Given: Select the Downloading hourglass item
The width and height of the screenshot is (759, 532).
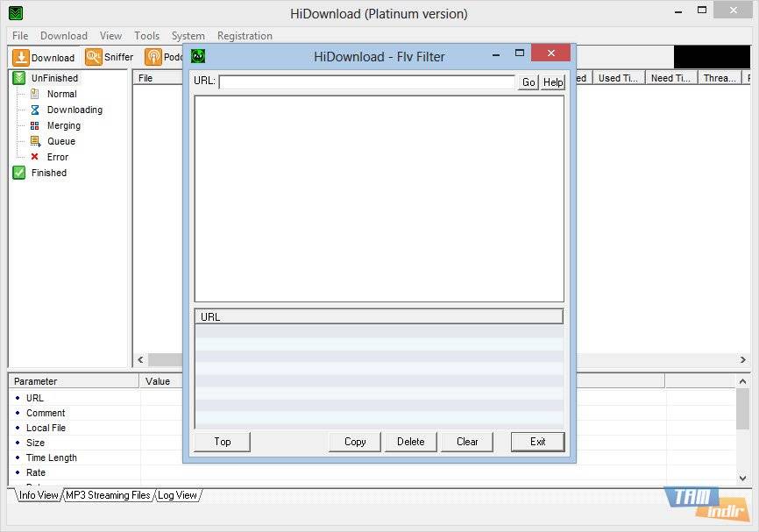Looking at the screenshot, I should [35, 110].
